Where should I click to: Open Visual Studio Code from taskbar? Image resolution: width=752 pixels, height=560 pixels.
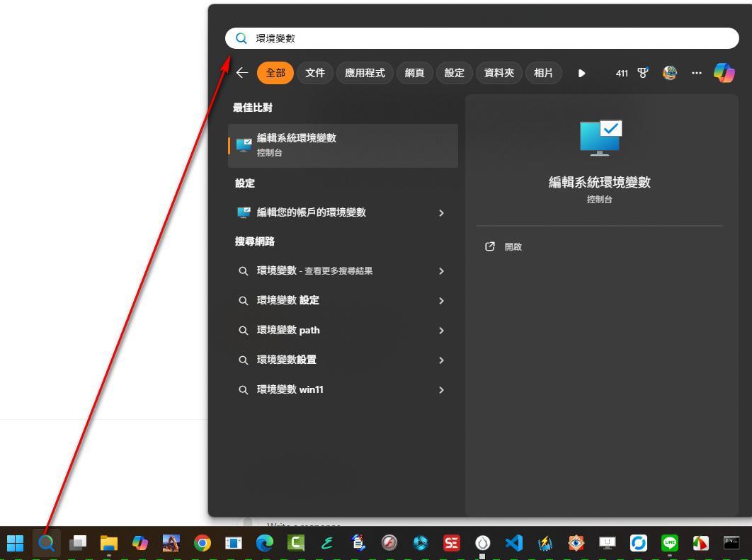(513, 543)
